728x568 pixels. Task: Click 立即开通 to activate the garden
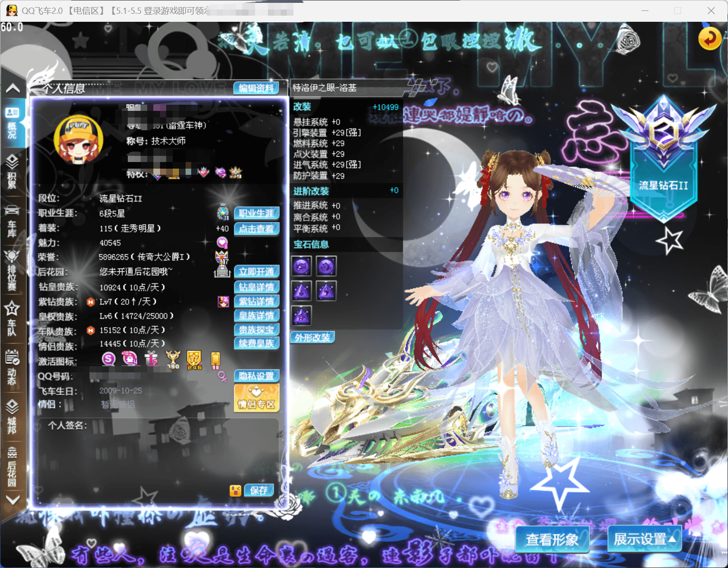tap(256, 271)
